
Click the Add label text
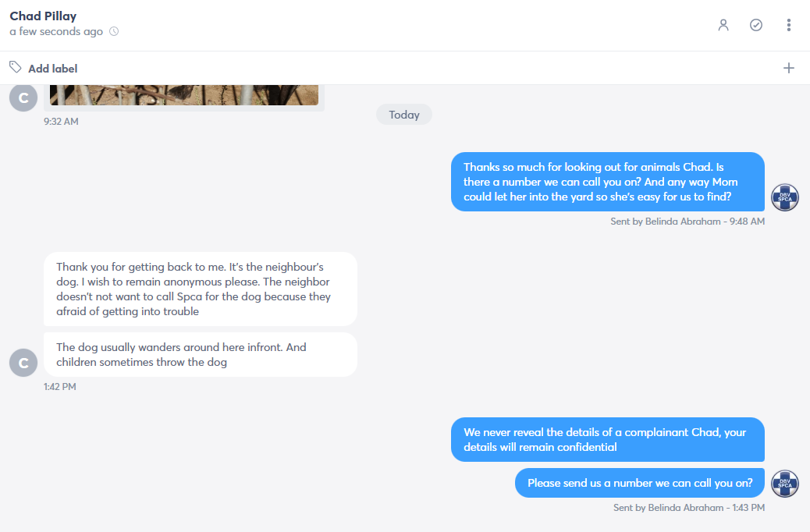tap(53, 69)
